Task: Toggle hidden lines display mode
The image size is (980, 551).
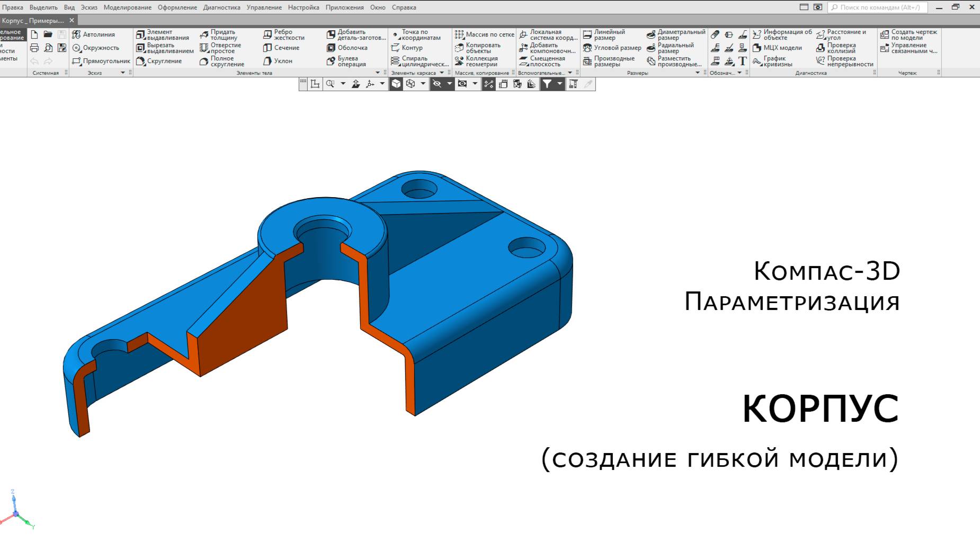Action: tap(437, 84)
